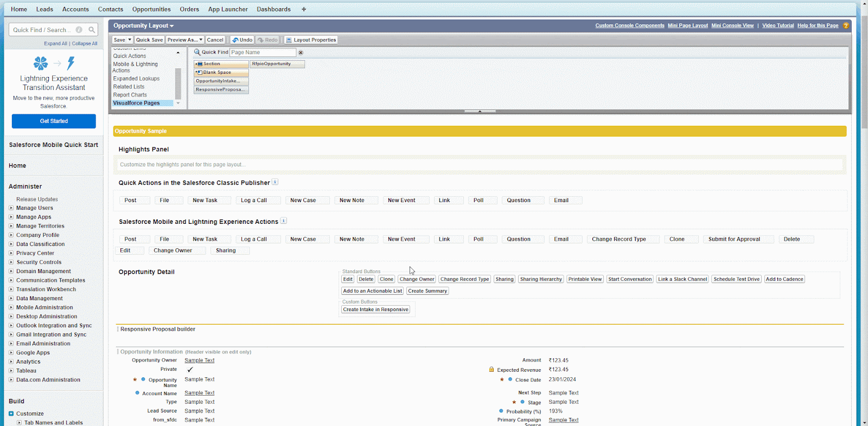The height and width of the screenshot is (426, 868).
Task: Select the RfpioOpportunity Visualforce page item
Action: coord(277,64)
